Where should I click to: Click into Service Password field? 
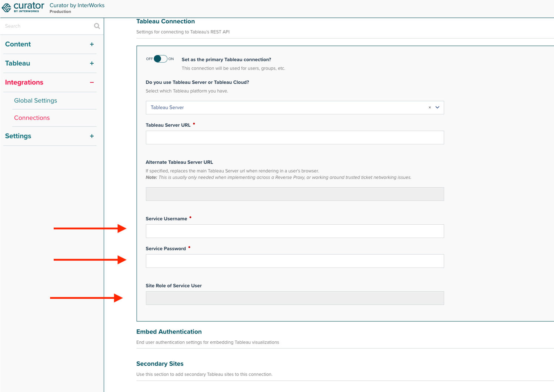click(295, 261)
